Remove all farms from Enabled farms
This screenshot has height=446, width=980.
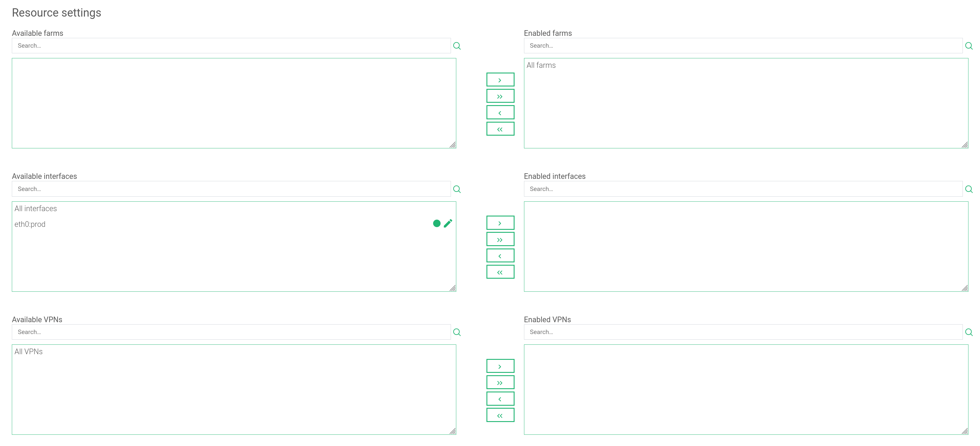pyautogui.click(x=500, y=129)
